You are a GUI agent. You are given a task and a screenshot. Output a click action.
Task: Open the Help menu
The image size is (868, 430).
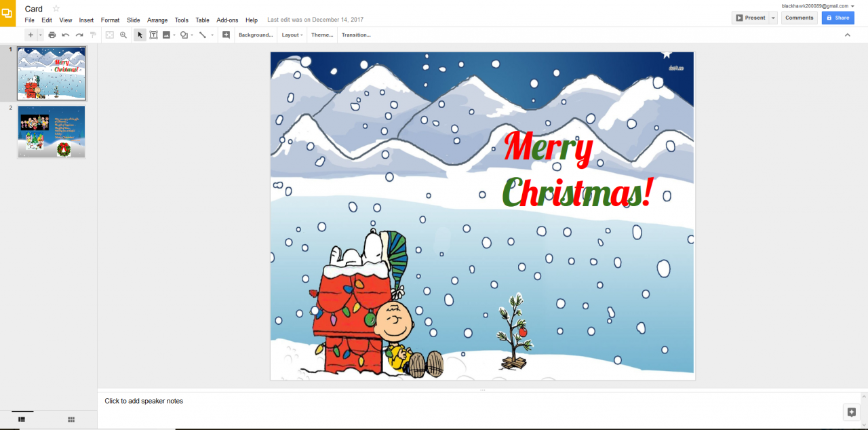(x=252, y=20)
